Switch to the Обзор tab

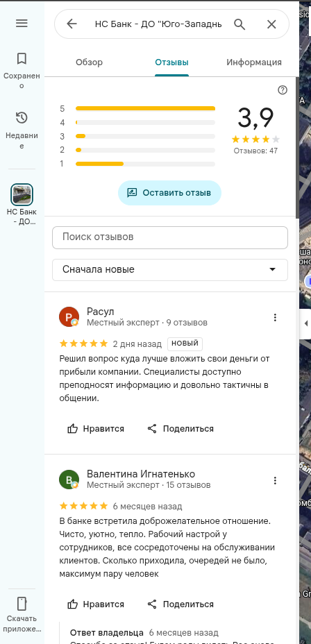89,62
